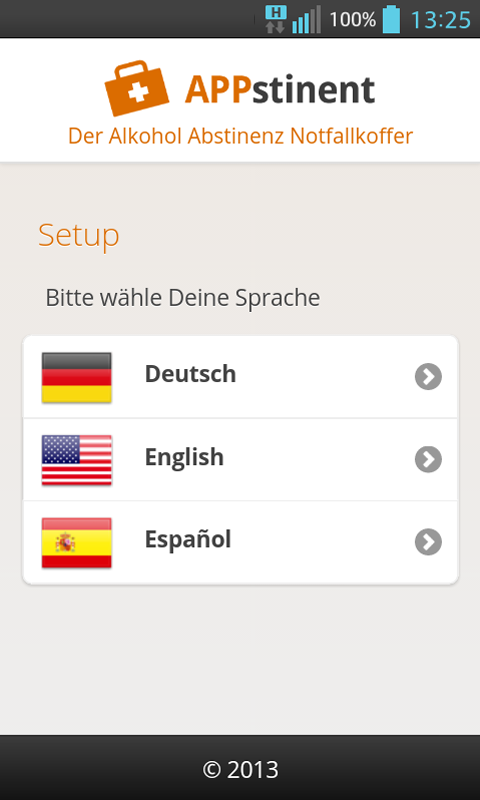Tap the Setup heading
The width and height of the screenshot is (480, 800).
(79, 236)
